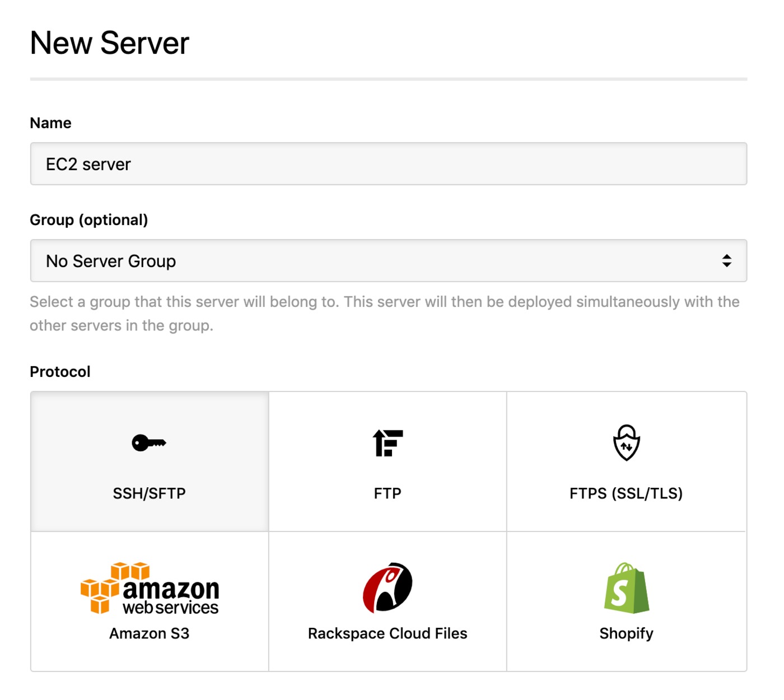784x700 pixels.
Task: Click the Name field label
Action: tap(50, 123)
